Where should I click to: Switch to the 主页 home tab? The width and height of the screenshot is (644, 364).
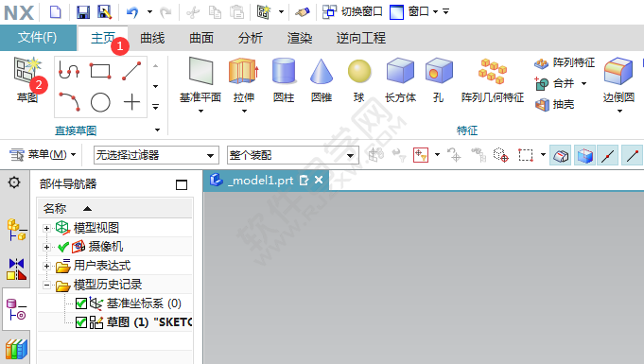click(103, 38)
